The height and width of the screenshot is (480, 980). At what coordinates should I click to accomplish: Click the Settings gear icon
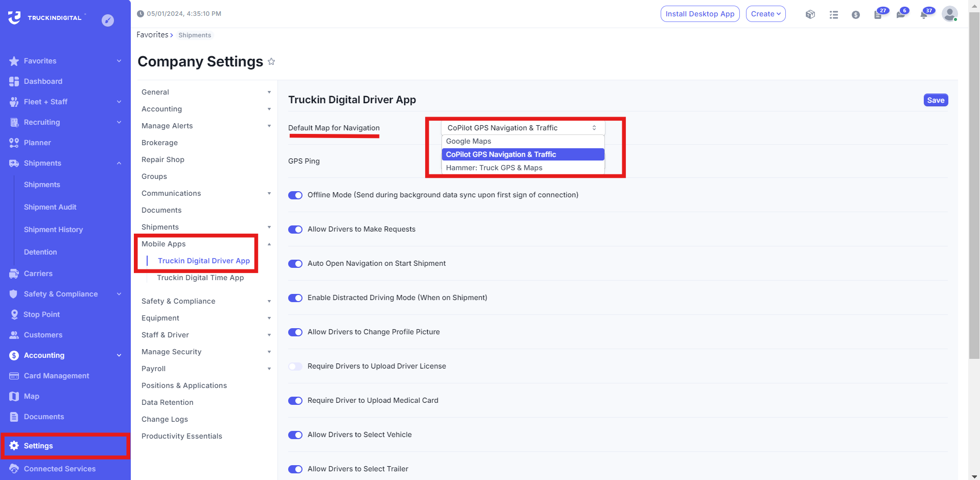tap(14, 446)
